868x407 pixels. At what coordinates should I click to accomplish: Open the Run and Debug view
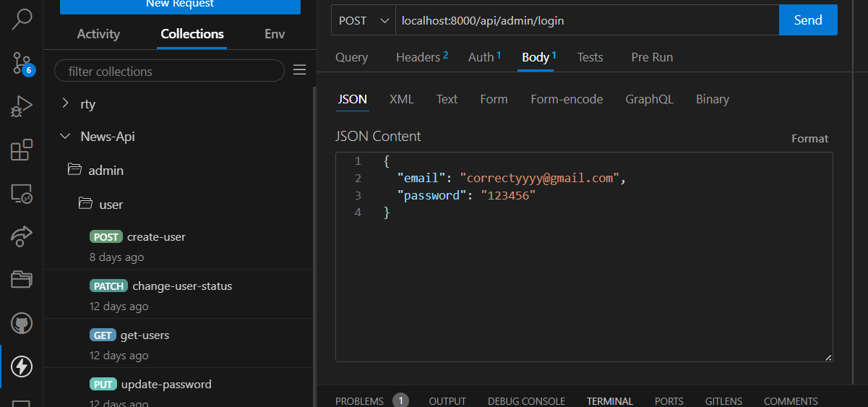click(21, 106)
